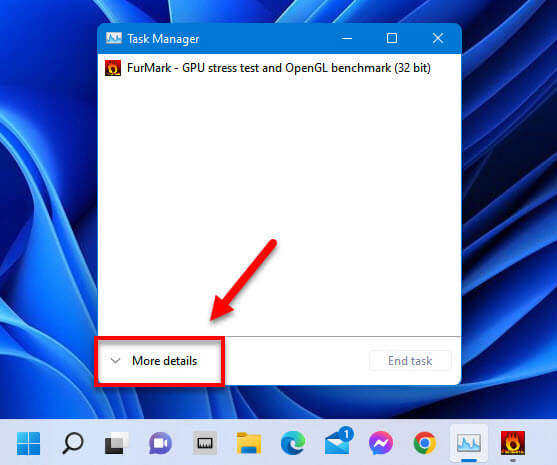Minimize the Task Manager window
Screen dimensions: 557x465
(347, 38)
